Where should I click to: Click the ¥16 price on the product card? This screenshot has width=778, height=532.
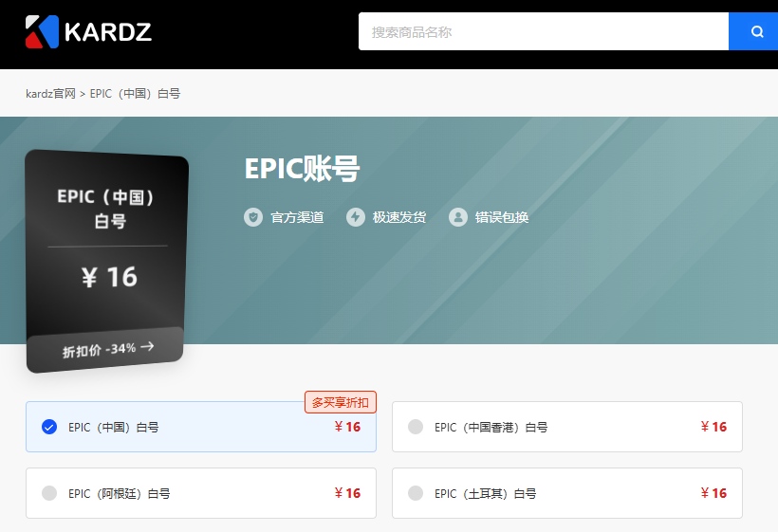tap(110, 277)
